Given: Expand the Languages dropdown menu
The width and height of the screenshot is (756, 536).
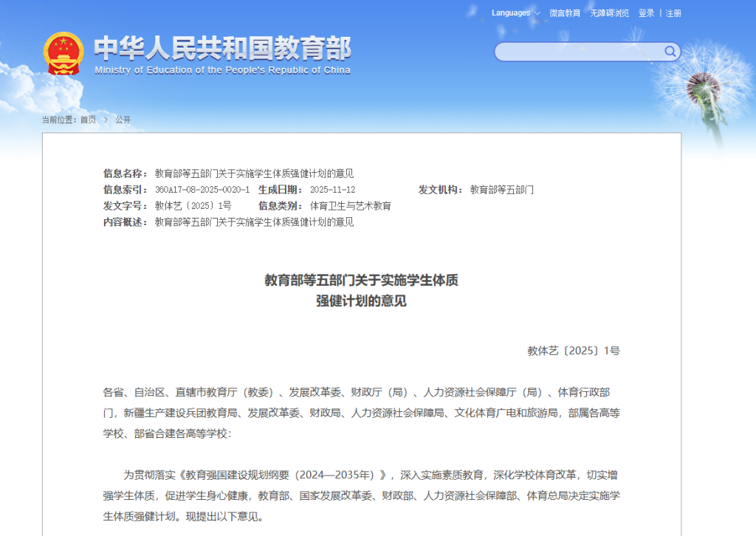Looking at the screenshot, I should click(515, 13).
